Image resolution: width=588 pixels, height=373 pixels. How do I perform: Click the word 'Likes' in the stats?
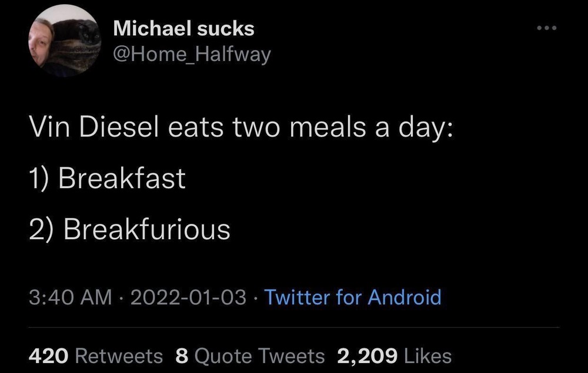click(428, 356)
